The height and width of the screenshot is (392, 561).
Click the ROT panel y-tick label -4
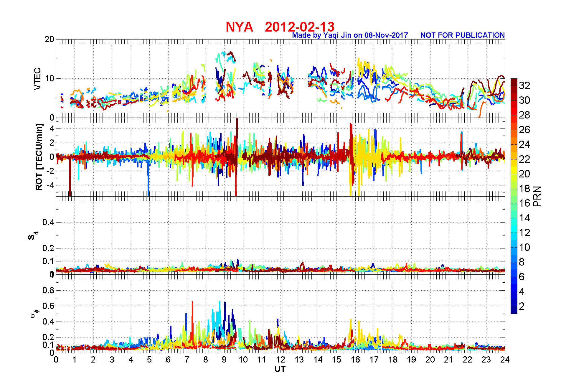click(50, 185)
